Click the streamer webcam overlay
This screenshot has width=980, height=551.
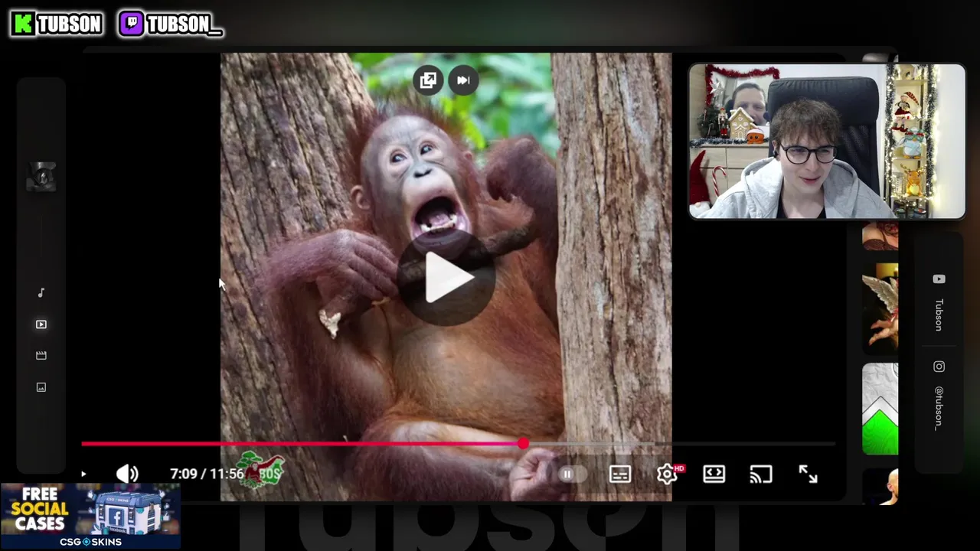(x=827, y=142)
